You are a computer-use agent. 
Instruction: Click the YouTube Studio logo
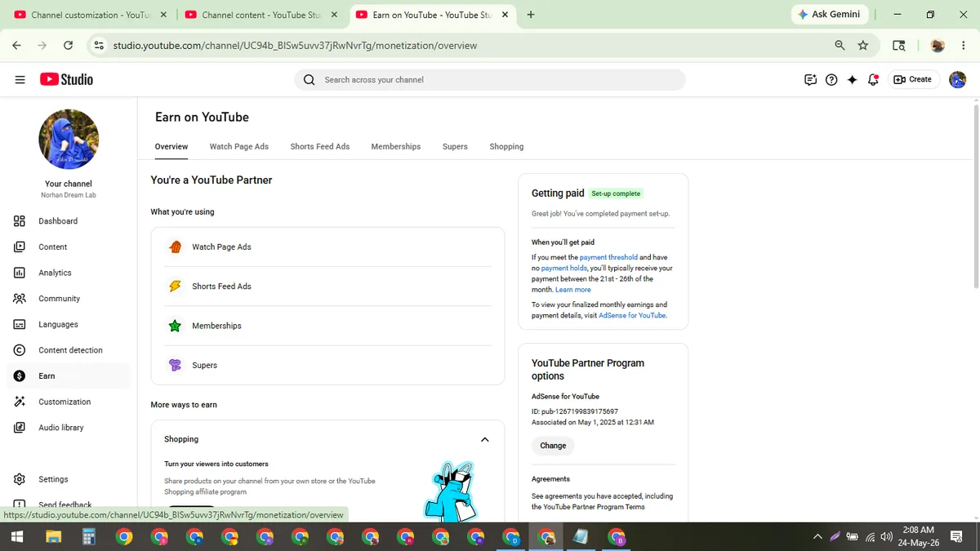click(66, 79)
